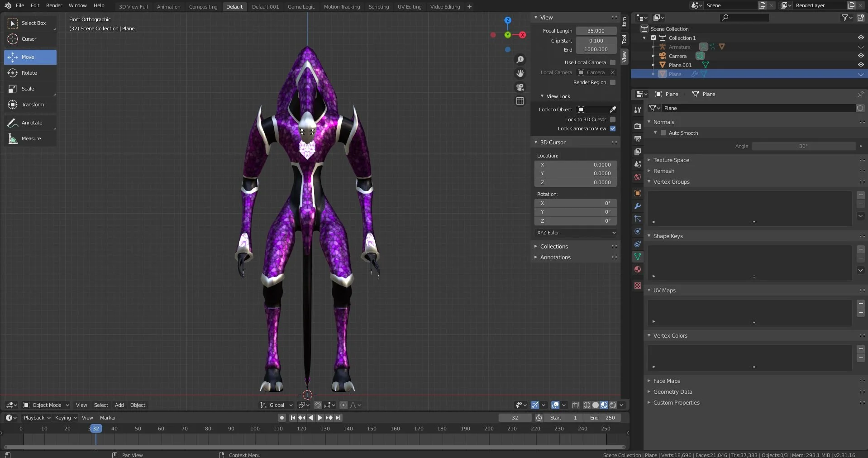Click the Focal Length value field

click(596, 31)
